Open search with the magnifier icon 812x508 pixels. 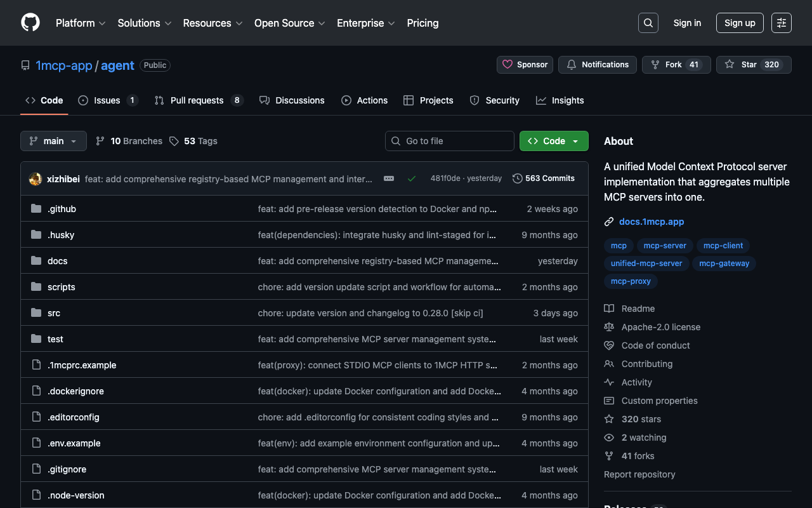(x=648, y=23)
